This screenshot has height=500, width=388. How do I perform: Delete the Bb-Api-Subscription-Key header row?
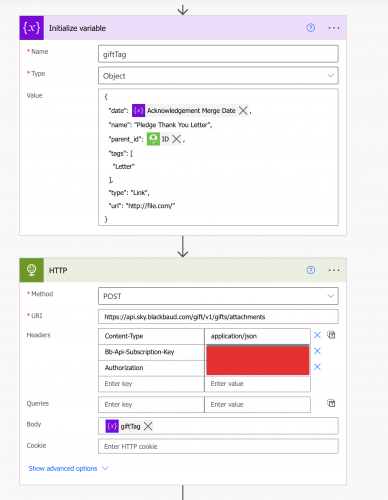point(317,351)
